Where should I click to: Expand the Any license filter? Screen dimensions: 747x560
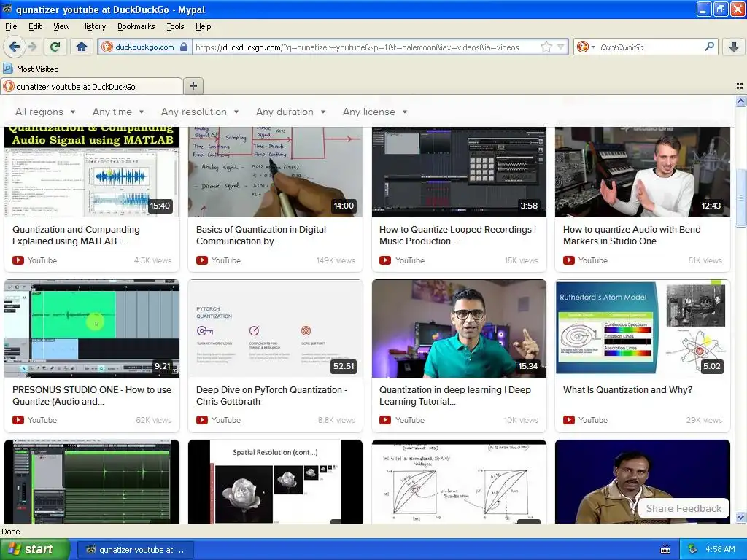375,112
